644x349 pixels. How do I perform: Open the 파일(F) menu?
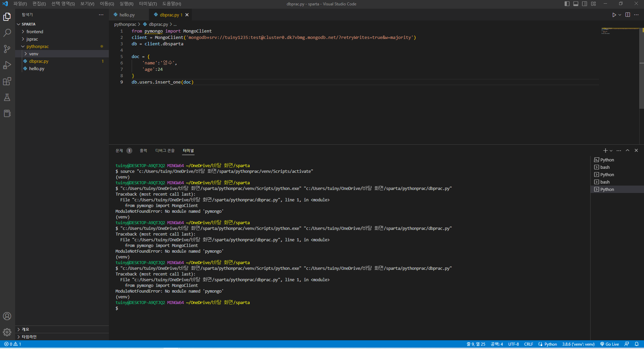[x=20, y=4]
